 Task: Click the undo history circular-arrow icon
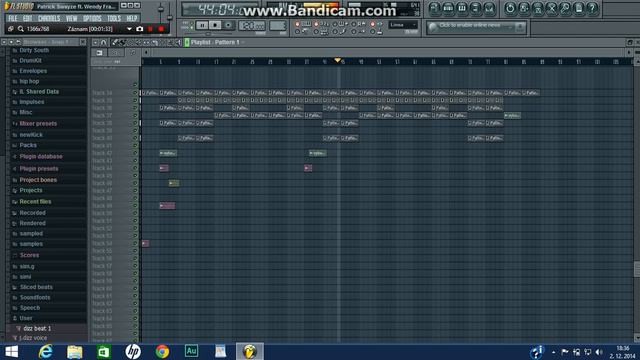510,8
